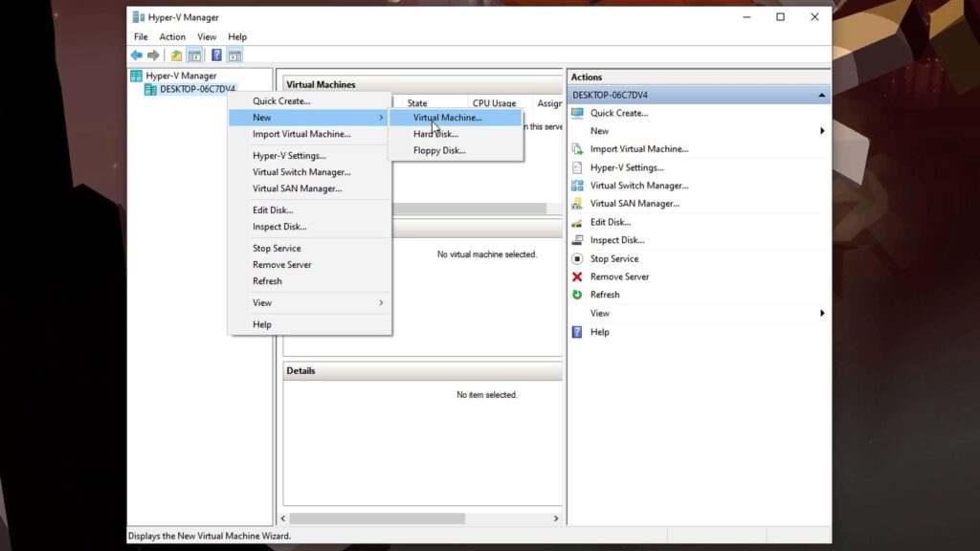Click the blue Help toolbar icon
This screenshot has height=551, width=980.
(x=216, y=55)
